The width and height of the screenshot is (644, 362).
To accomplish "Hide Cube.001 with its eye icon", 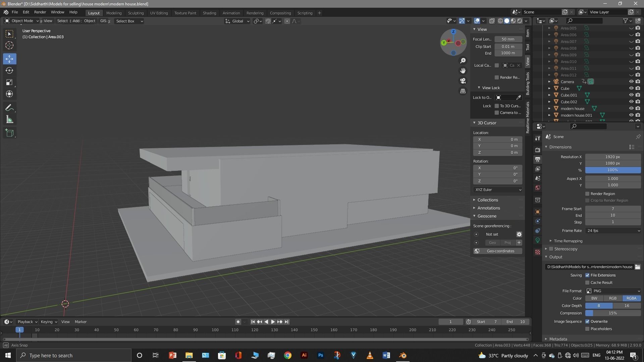I will point(631,95).
